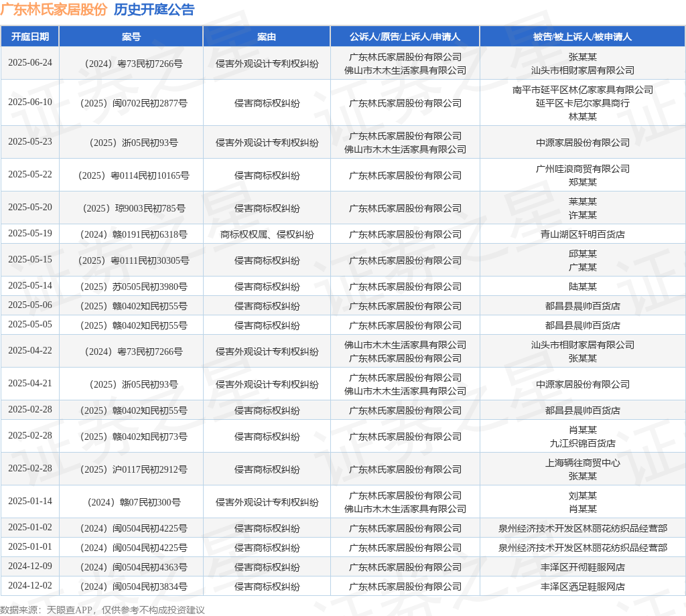This screenshot has height=616, width=686.
Task: Click defendant 延平区卡尼尔家具商行
Action: (582, 103)
